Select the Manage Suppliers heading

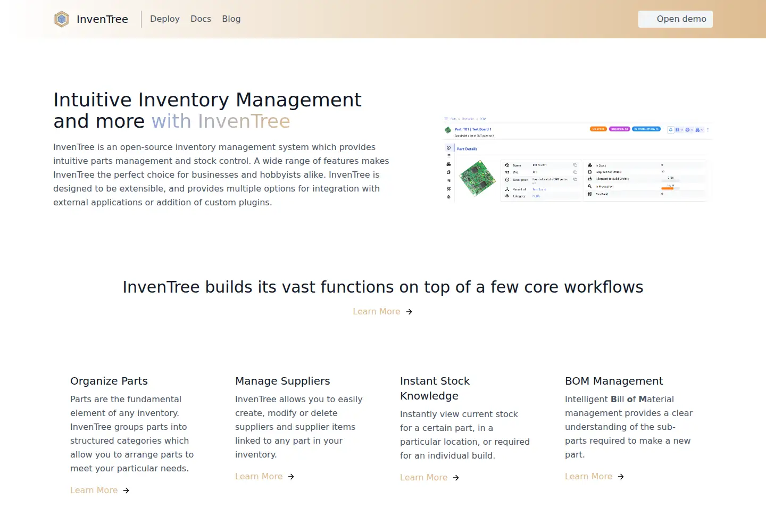282,381
